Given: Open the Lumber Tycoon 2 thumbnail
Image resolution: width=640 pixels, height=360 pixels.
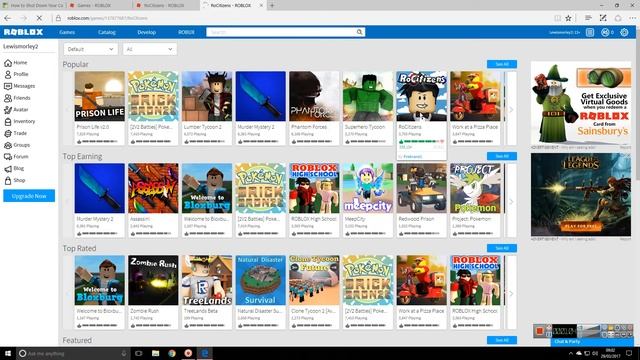Looking at the screenshot, I should [x=207, y=96].
